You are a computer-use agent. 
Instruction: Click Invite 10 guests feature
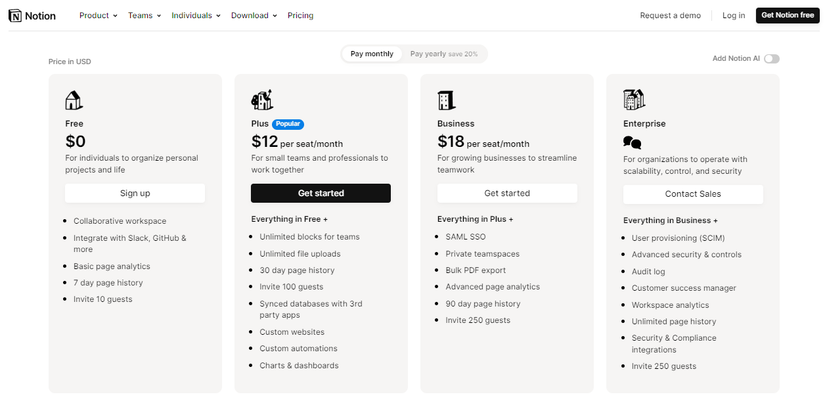[x=103, y=299]
